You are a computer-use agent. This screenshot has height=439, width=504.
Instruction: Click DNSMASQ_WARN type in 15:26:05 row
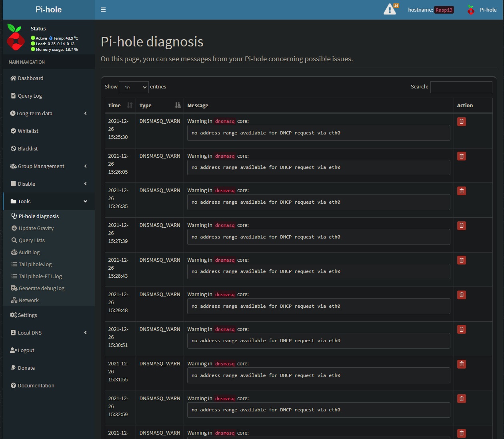[160, 156]
